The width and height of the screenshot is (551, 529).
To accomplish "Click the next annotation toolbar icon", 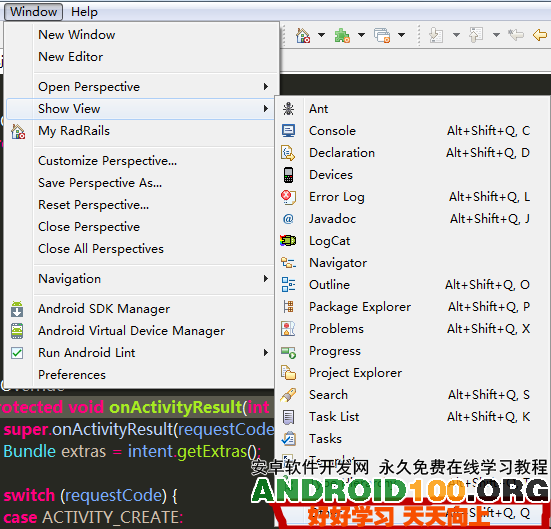I will click(x=436, y=35).
